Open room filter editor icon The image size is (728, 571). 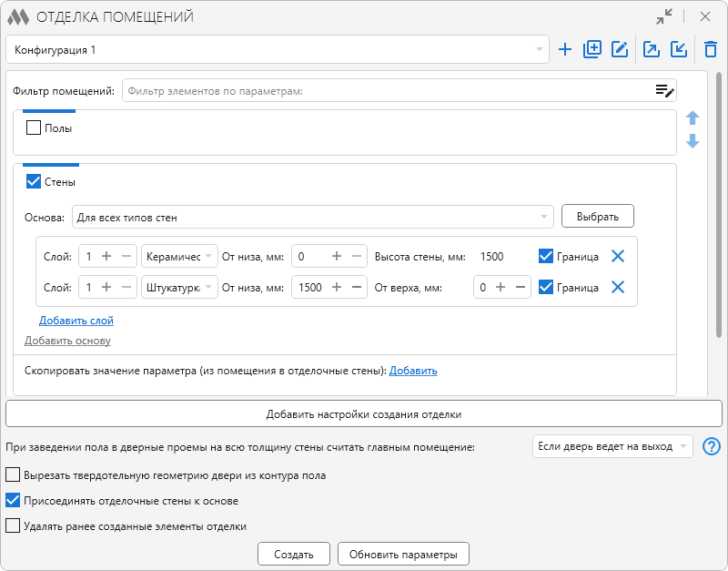(664, 90)
